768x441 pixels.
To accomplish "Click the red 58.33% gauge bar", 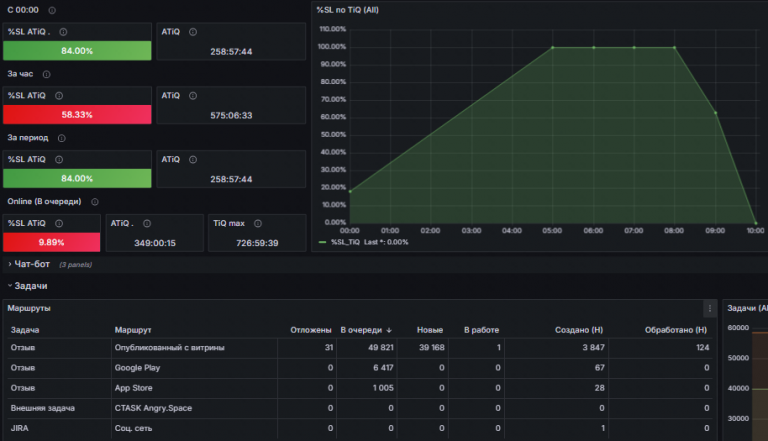I will (77, 115).
